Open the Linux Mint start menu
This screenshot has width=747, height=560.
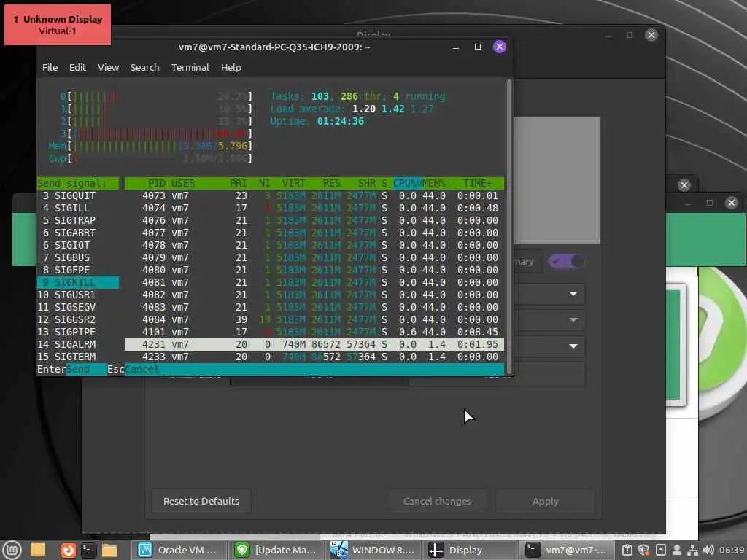[12, 550]
